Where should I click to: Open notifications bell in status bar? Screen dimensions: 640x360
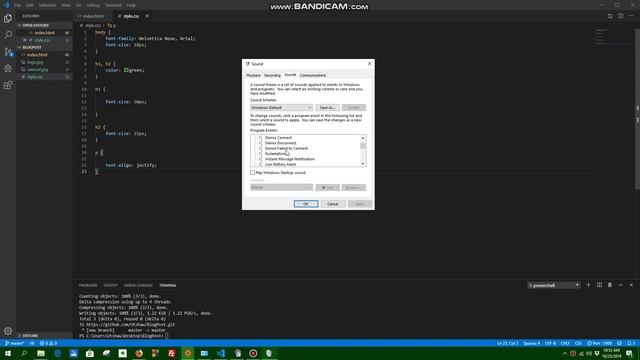(x=631, y=343)
